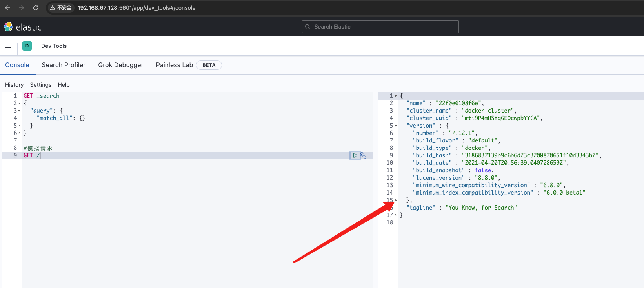This screenshot has height=288, width=644.
Task: Click the insecure site warning badge
Action: click(x=61, y=8)
